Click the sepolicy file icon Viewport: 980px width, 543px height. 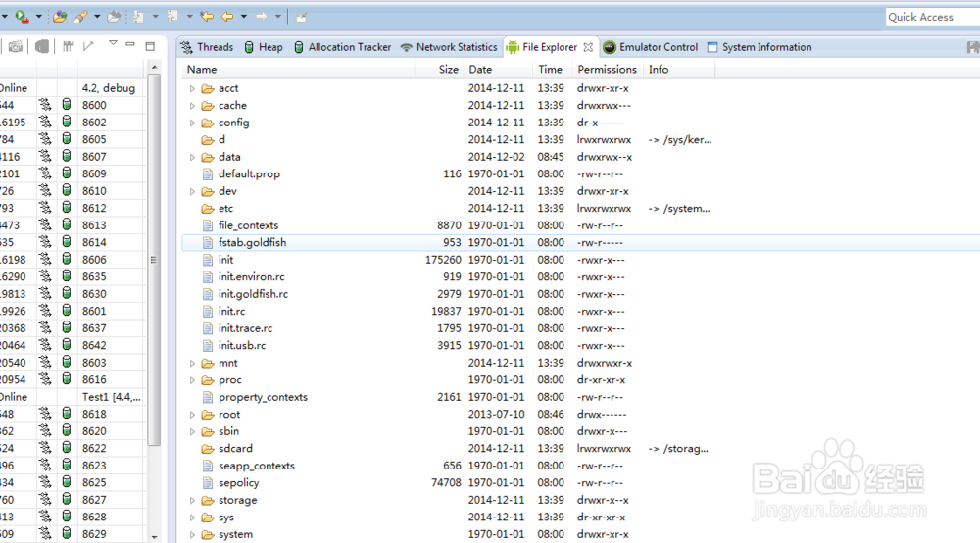(208, 483)
